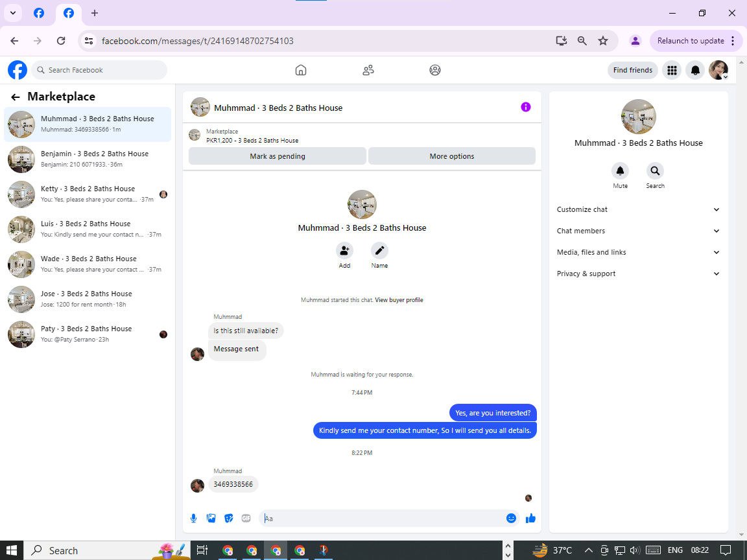This screenshot has width=747, height=560.
Task: Open the Friends icon in top navigation
Action: (368, 70)
